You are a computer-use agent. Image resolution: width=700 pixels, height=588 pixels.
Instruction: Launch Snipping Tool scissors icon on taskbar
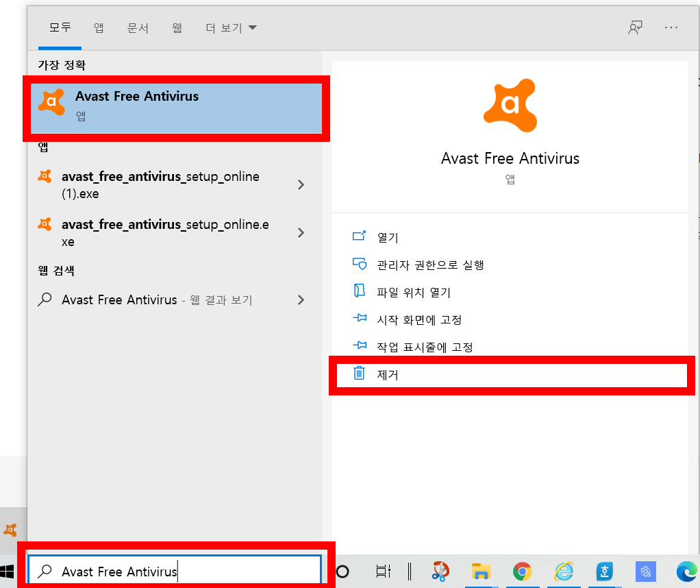[440, 571]
